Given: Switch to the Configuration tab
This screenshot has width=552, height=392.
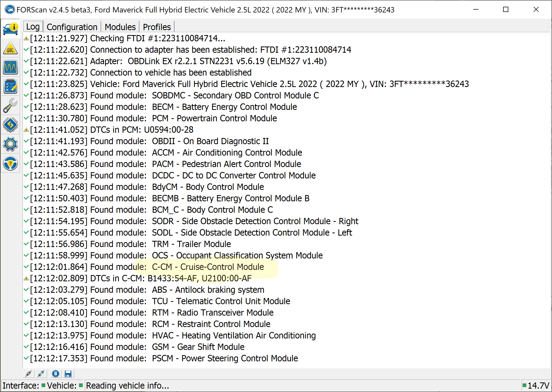Looking at the screenshot, I should point(72,27).
